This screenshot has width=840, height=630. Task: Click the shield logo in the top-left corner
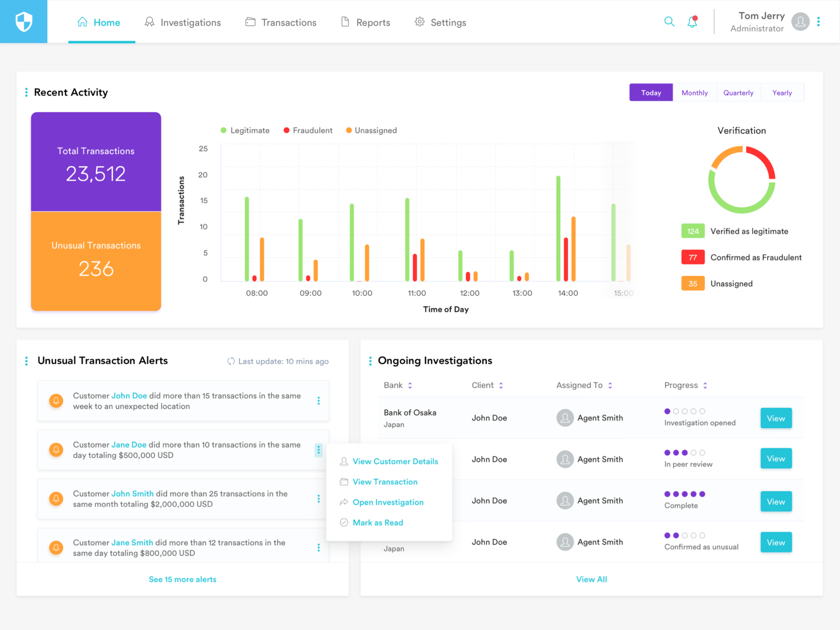(x=24, y=22)
